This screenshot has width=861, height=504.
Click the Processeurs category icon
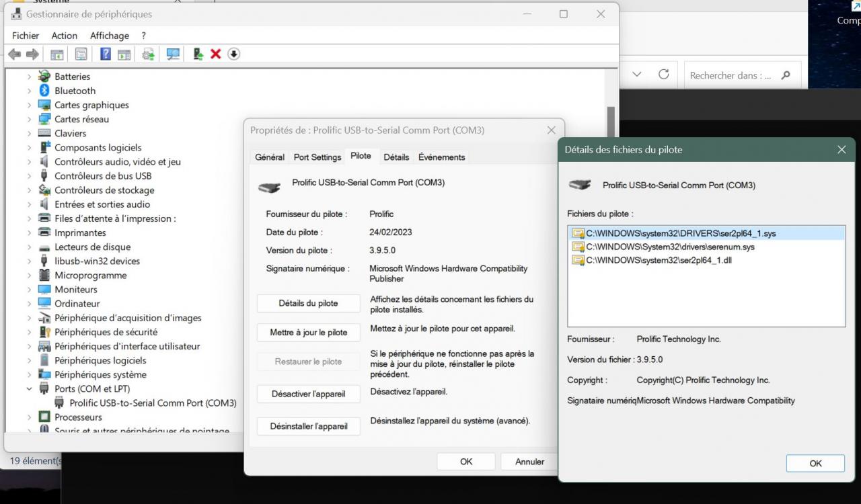44,417
